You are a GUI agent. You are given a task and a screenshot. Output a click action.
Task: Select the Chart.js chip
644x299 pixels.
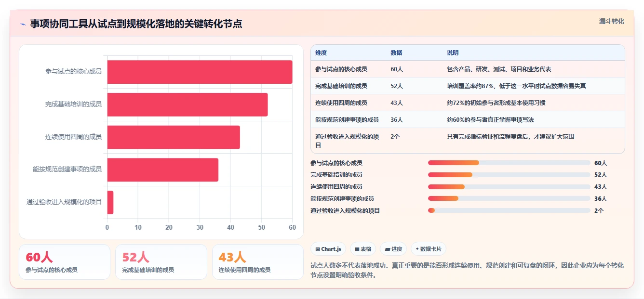328,249
